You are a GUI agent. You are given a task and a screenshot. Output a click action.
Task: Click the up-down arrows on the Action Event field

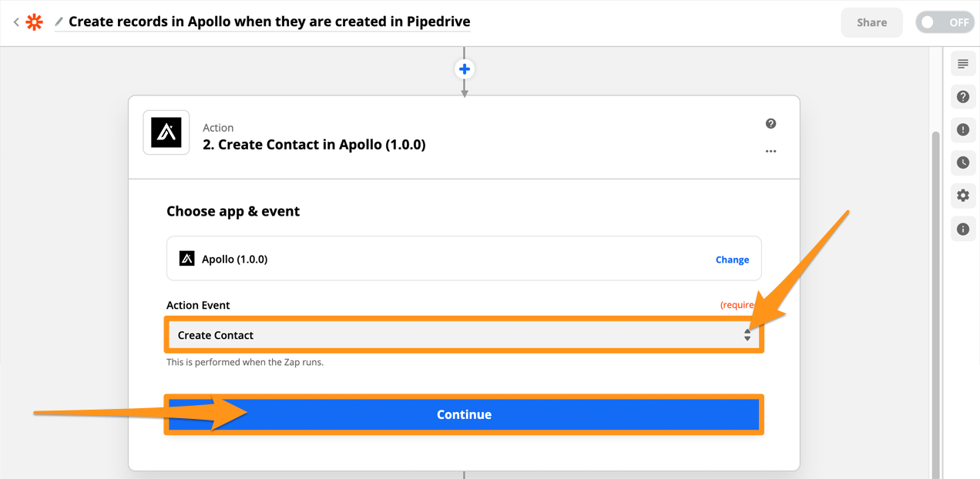click(x=747, y=335)
